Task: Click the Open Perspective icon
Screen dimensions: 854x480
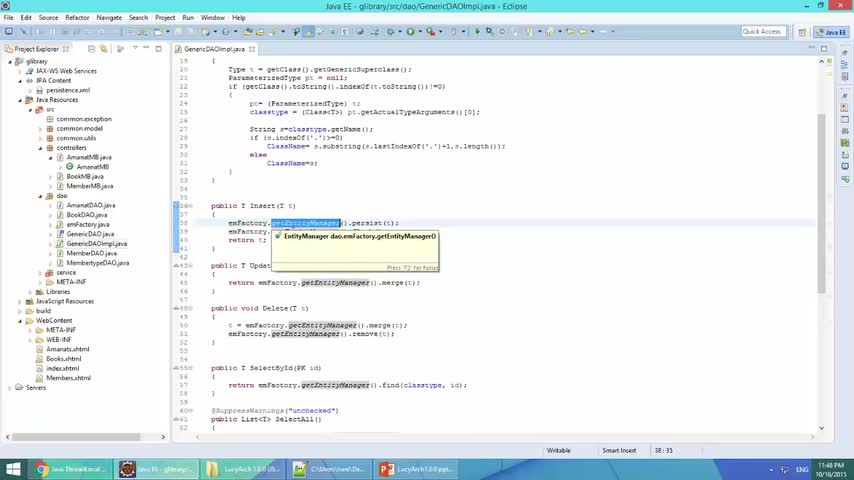Action: point(802,32)
